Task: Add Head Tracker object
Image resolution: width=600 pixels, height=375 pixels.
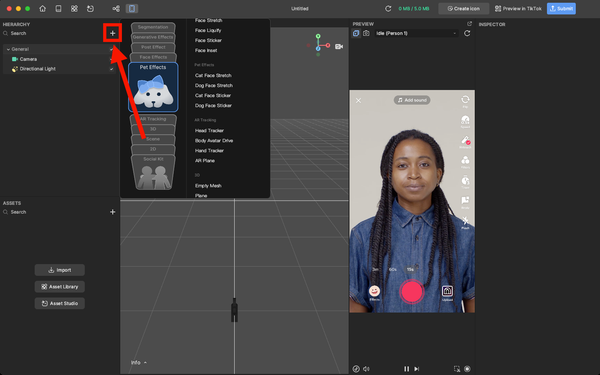Action: (209, 130)
